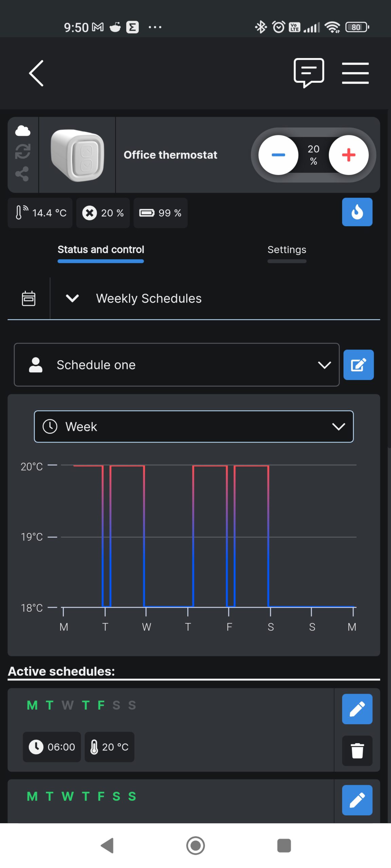Open the chat message icon
Screen dimensions: 391x868
(x=309, y=73)
